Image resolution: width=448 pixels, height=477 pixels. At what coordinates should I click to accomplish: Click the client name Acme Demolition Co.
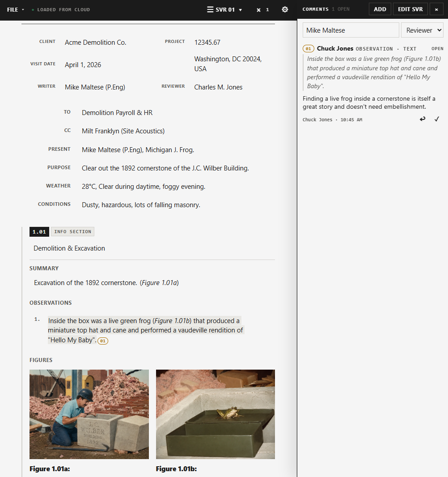95,42
